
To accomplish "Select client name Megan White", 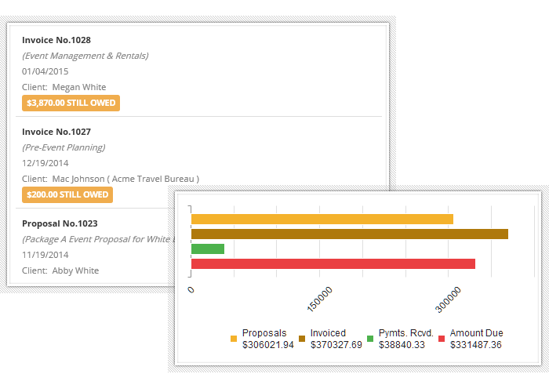I will [79, 87].
